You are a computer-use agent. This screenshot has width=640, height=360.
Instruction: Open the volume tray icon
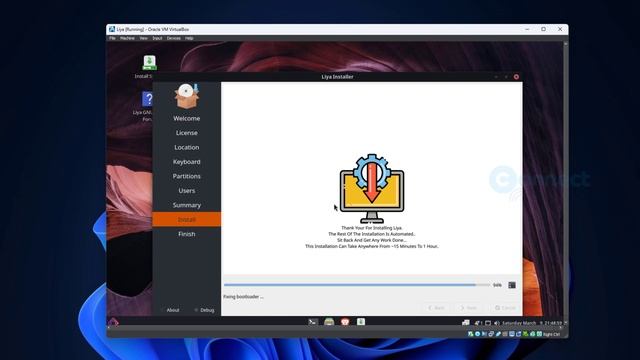[497, 323]
